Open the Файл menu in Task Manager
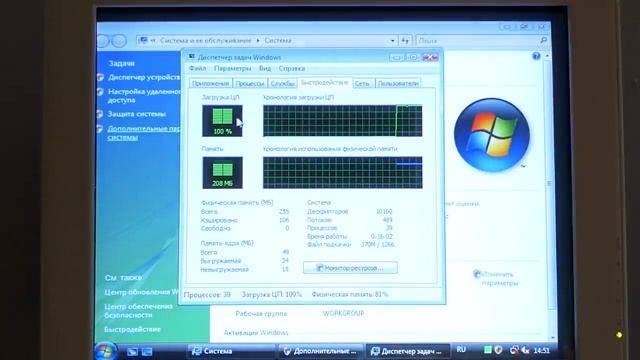 click(x=198, y=69)
